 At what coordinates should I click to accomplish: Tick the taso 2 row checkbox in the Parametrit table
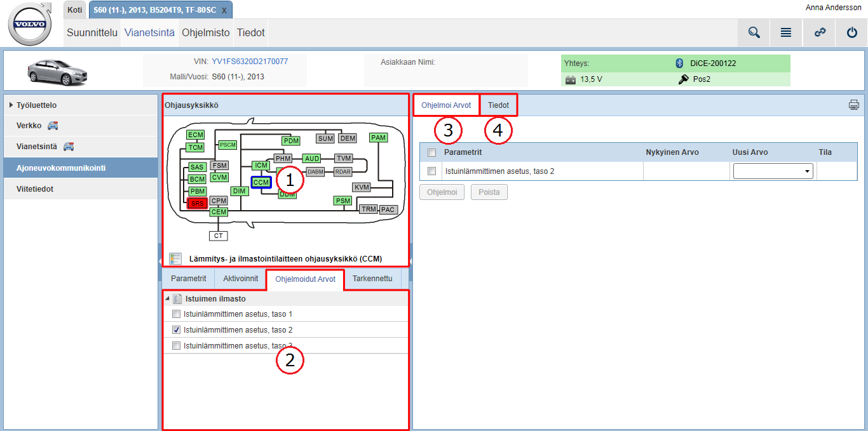pyautogui.click(x=432, y=171)
